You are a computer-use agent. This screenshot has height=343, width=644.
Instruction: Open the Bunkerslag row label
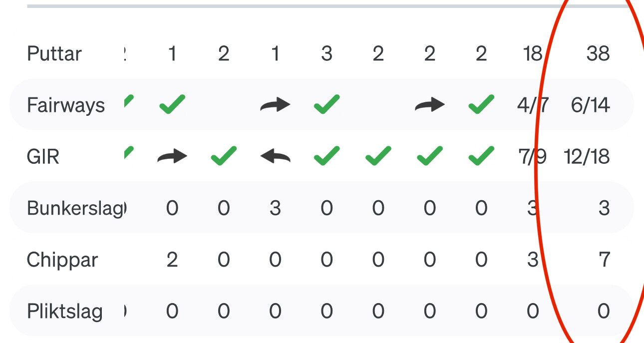pyautogui.click(x=76, y=208)
